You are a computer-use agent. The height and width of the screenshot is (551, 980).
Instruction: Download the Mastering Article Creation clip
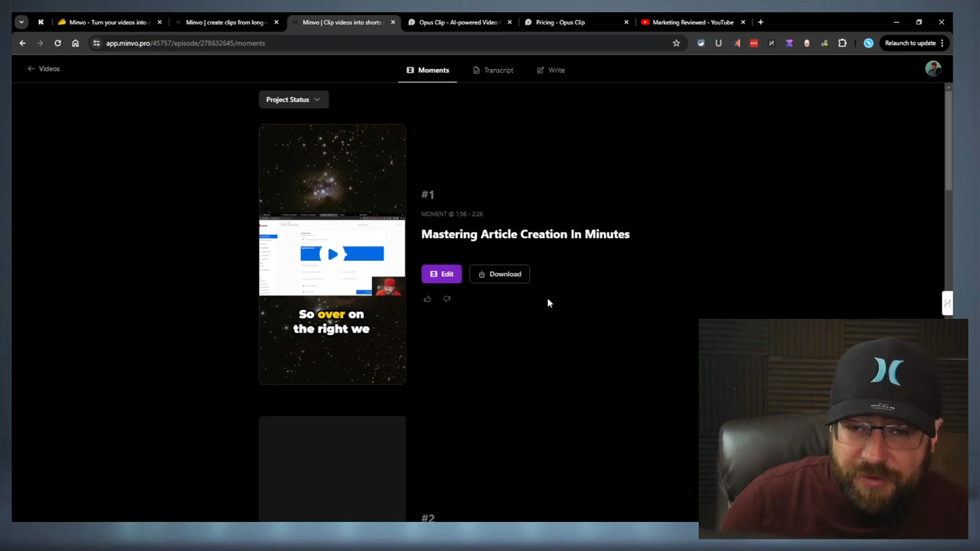499,274
